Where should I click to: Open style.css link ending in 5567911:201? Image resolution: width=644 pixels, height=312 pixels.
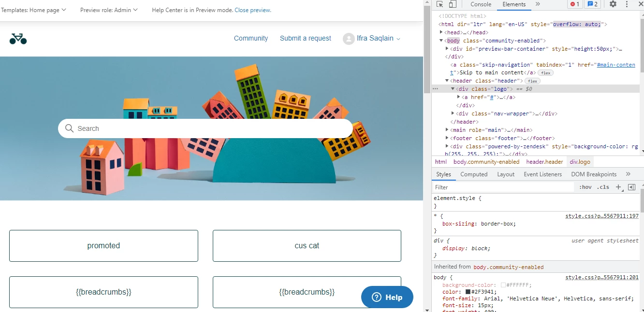coord(602,278)
